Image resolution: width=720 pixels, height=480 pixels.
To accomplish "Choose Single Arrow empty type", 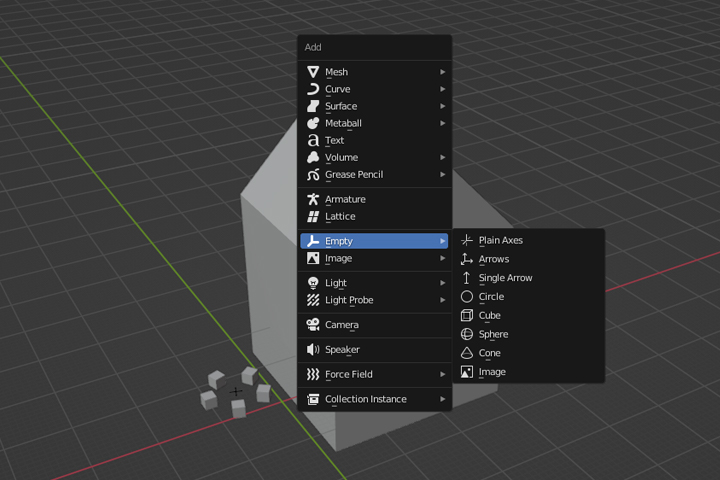I will click(529, 278).
